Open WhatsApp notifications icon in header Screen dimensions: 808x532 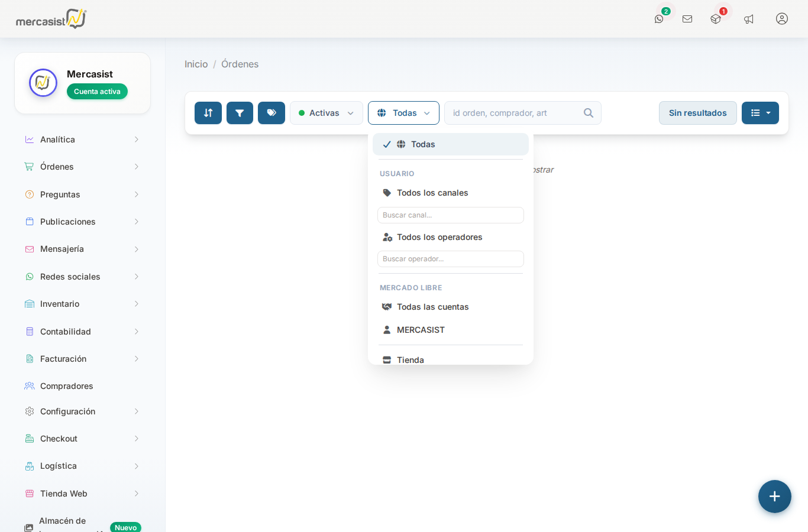coord(659,19)
